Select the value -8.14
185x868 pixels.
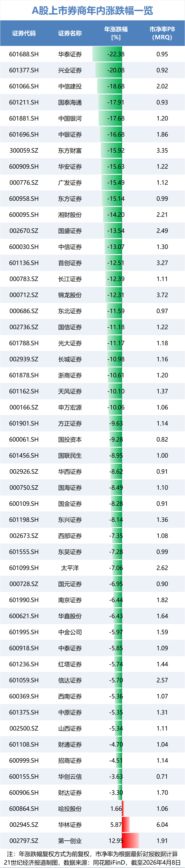pos(116,520)
